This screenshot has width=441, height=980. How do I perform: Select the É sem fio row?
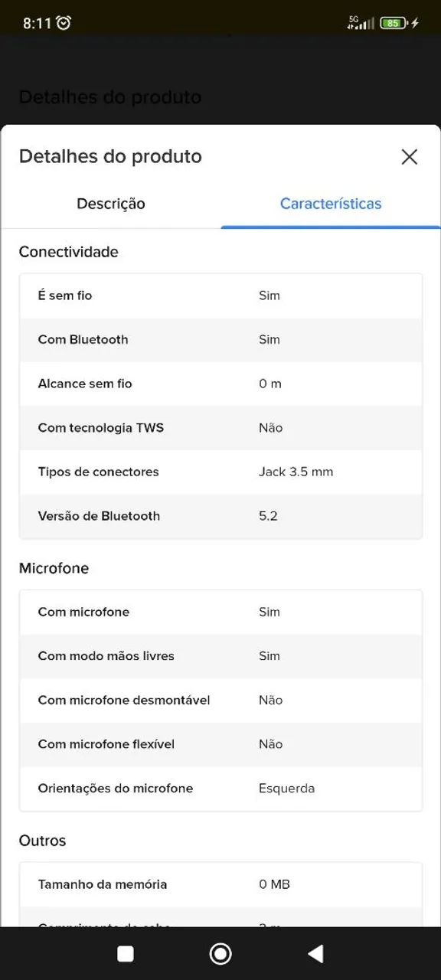pos(220,296)
